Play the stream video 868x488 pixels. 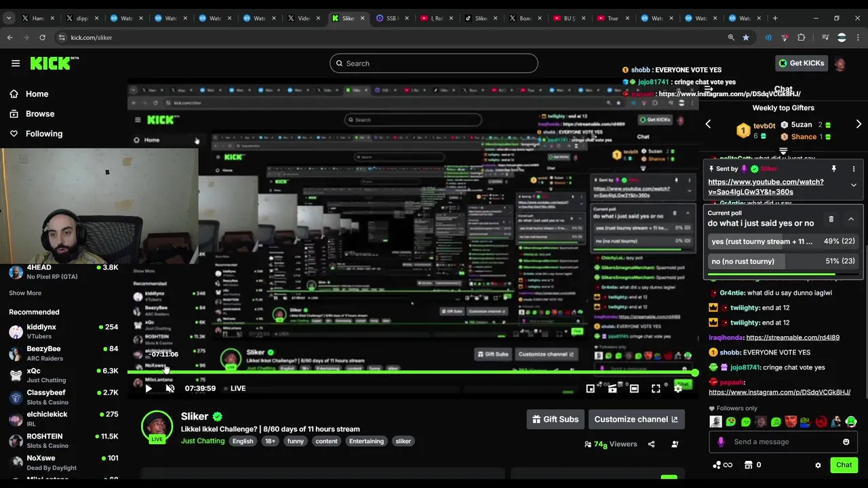coord(149,388)
